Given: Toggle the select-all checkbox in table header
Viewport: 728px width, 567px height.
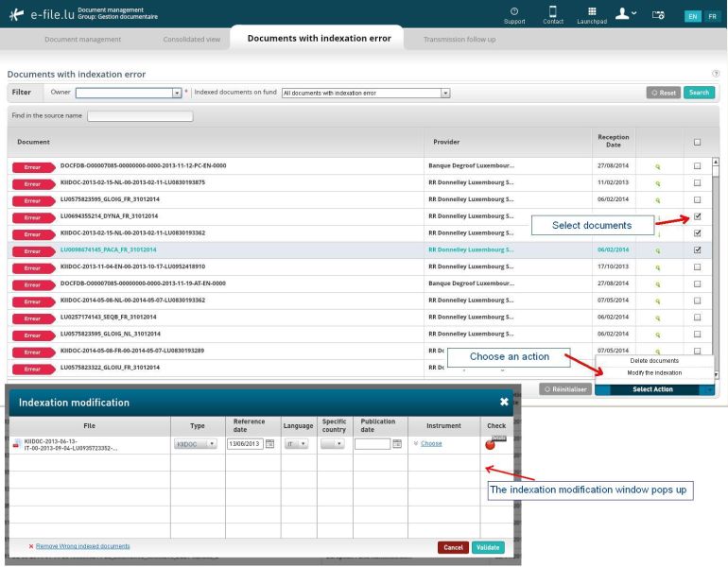Looking at the screenshot, I should [x=698, y=142].
